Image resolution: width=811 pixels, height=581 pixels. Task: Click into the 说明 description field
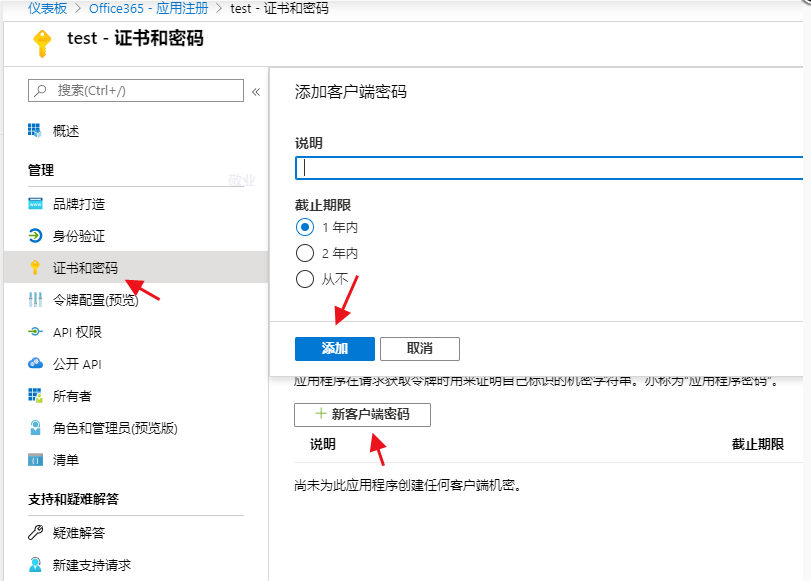pyautogui.click(x=549, y=168)
